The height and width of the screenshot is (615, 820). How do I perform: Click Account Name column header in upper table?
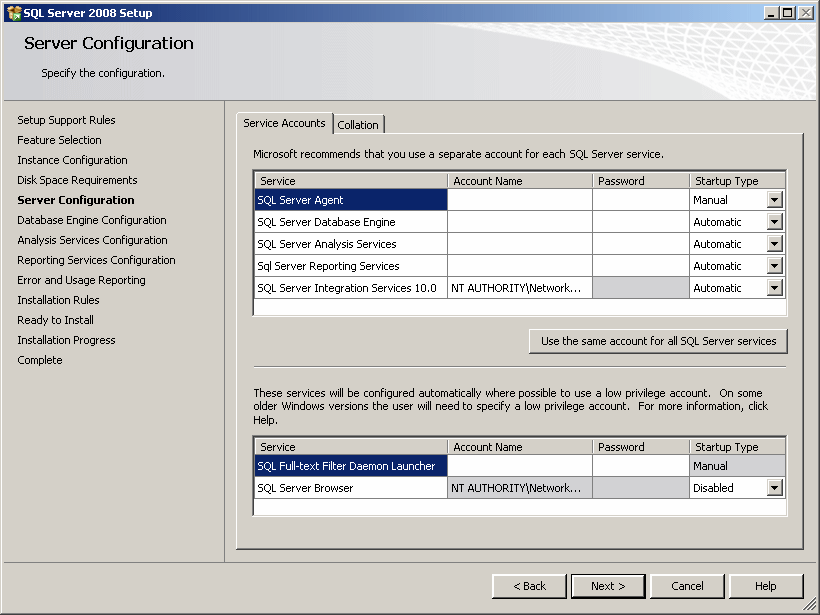[x=520, y=181]
